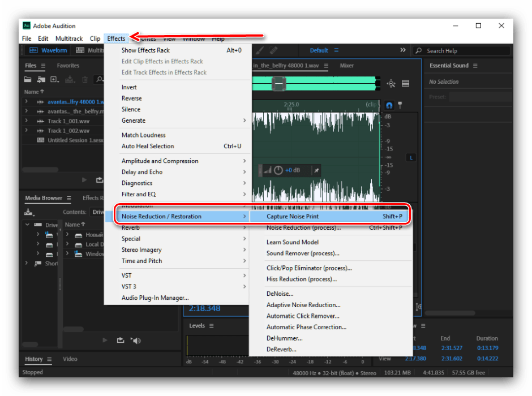This screenshot has width=532, height=396.
Task: Toggle the left channel L button
Action: point(411,157)
